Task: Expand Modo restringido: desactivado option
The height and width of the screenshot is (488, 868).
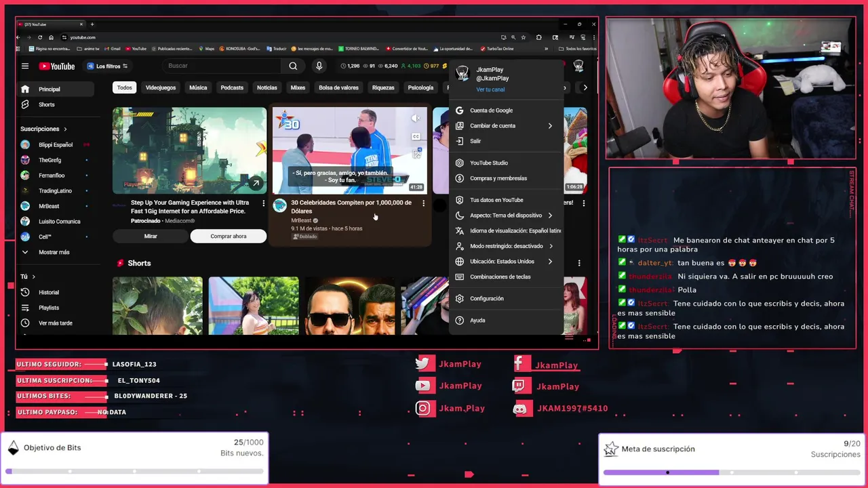Action: pyautogui.click(x=506, y=246)
